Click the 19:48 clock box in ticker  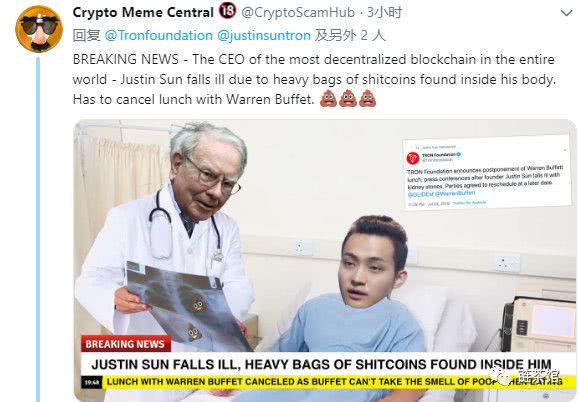click(x=92, y=382)
